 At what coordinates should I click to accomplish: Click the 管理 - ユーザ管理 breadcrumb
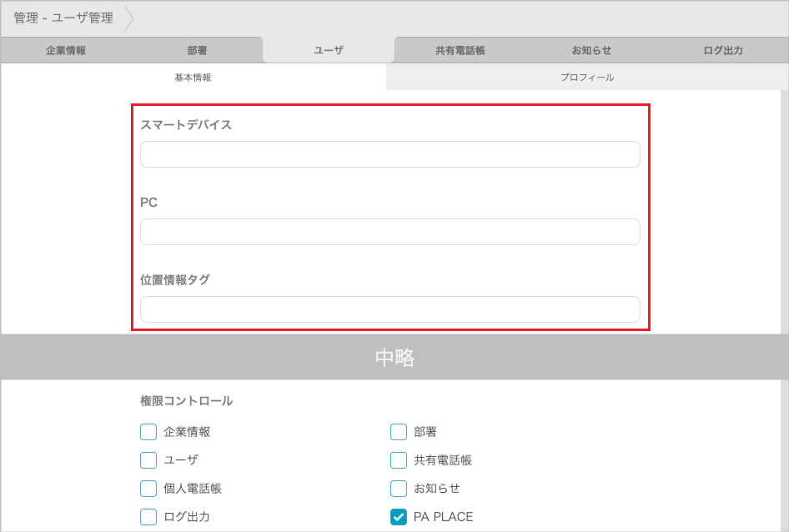click(x=63, y=18)
